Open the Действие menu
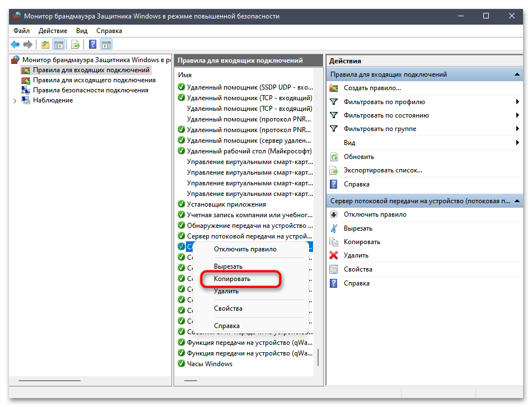The height and width of the screenshot is (407, 532). click(53, 31)
